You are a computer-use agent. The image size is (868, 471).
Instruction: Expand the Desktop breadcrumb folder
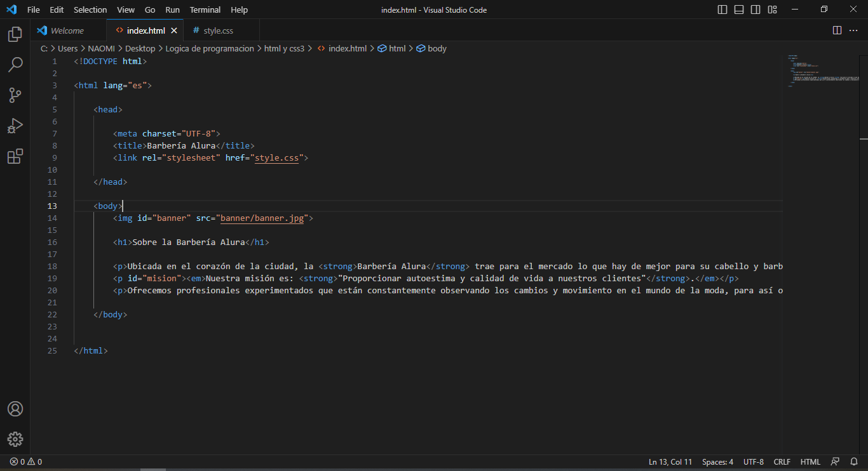click(x=140, y=48)
